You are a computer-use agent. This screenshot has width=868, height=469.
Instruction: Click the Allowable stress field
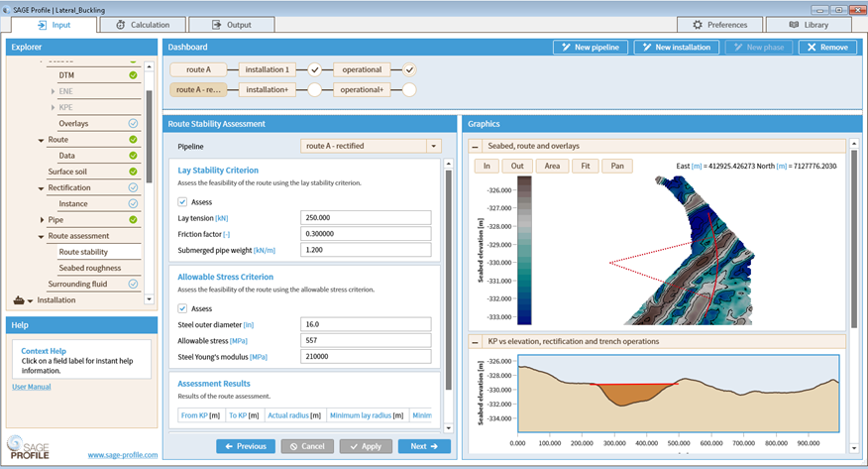pos(366,340)
